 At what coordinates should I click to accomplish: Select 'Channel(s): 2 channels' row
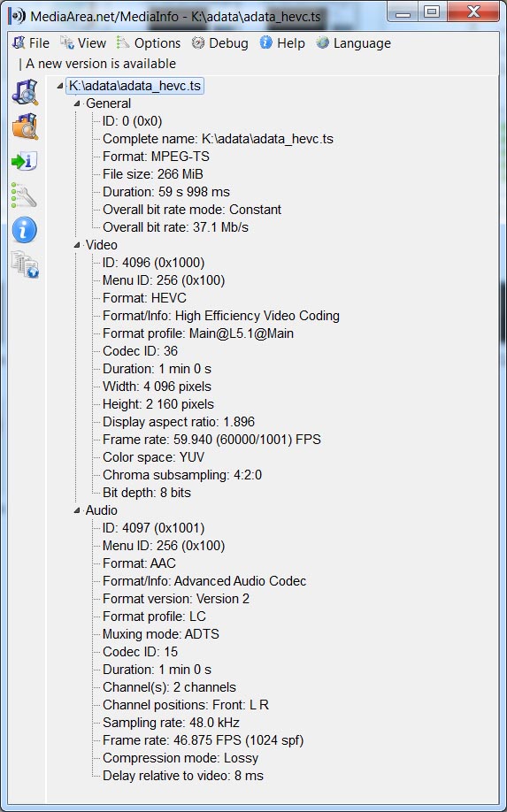(169, 687)
